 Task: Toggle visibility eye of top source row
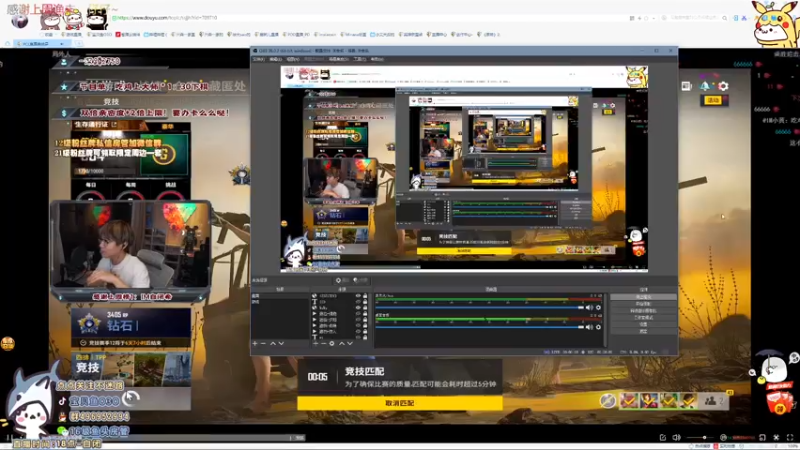pyautogui.click(x=358, y=295)
